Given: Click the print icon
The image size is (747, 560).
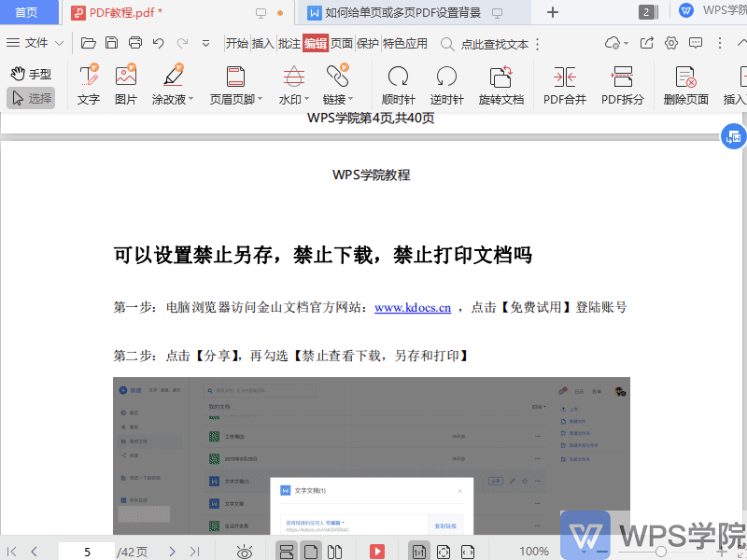Looking at the screenshot, I should [135, 43].
